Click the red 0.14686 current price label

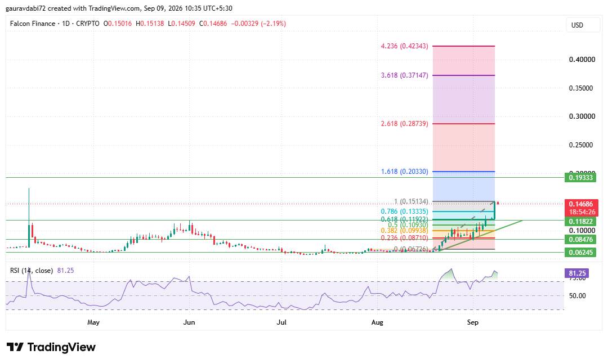click(580, 204)
